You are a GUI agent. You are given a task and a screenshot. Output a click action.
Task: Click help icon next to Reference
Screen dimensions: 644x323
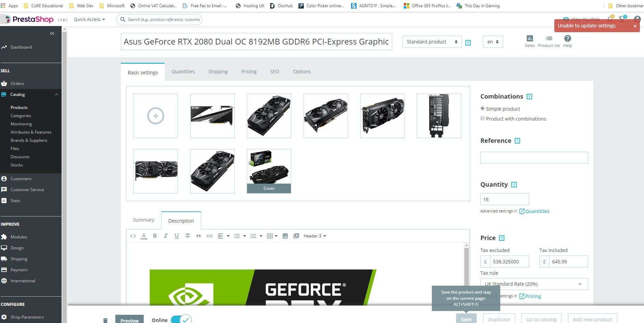point(517,141)
